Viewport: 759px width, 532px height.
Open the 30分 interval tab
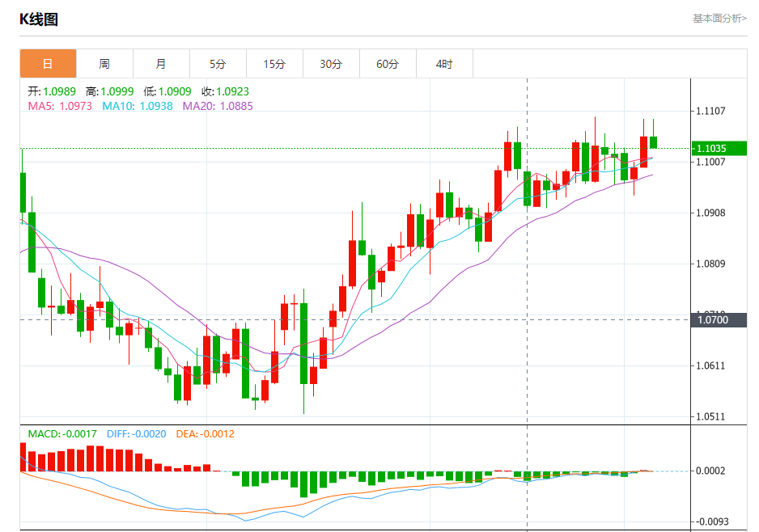331,63
